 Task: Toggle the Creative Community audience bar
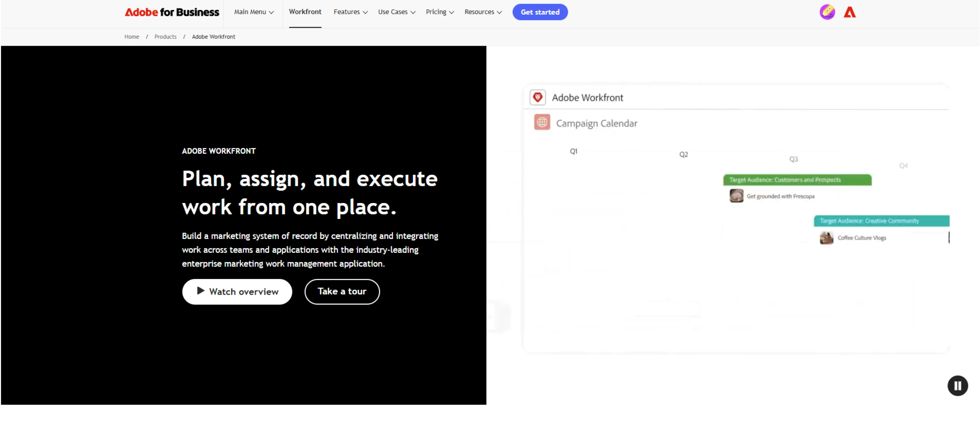click(881, 221)
